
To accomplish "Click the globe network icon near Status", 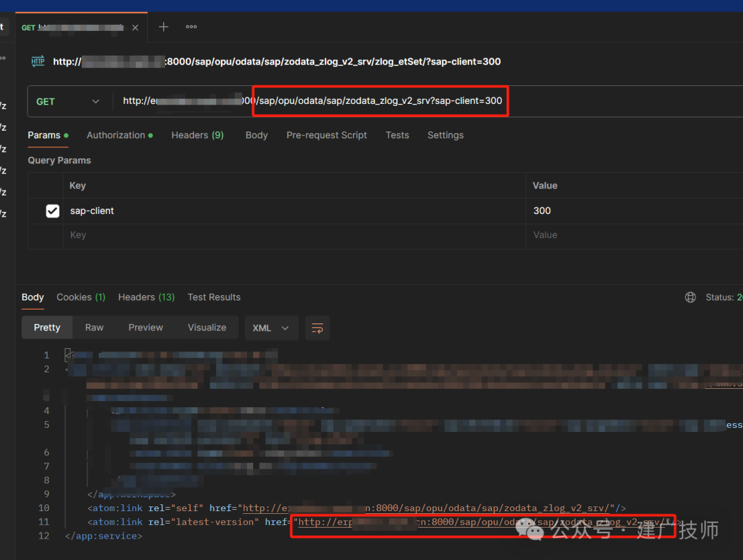I will coord(691,297).
